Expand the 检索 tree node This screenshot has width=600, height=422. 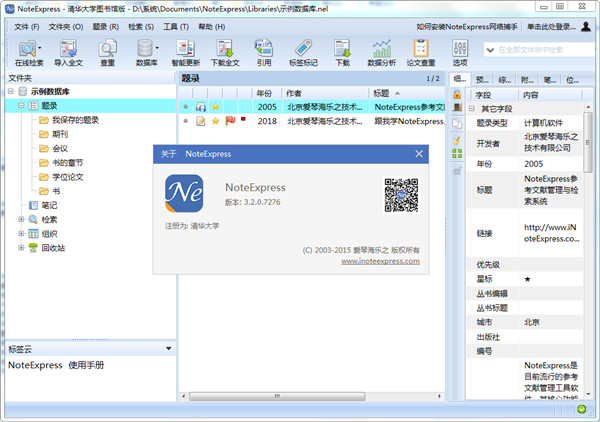[22, 218]
